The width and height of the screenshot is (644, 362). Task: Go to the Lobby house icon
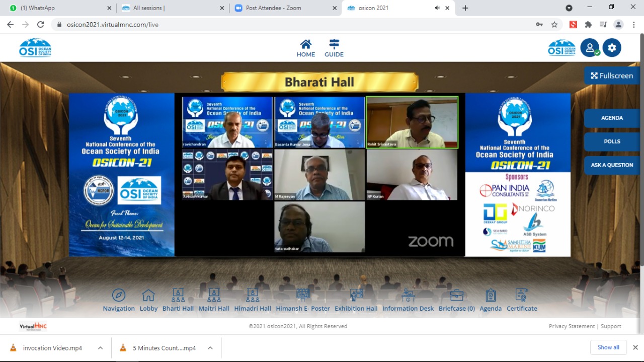[148, 296]
